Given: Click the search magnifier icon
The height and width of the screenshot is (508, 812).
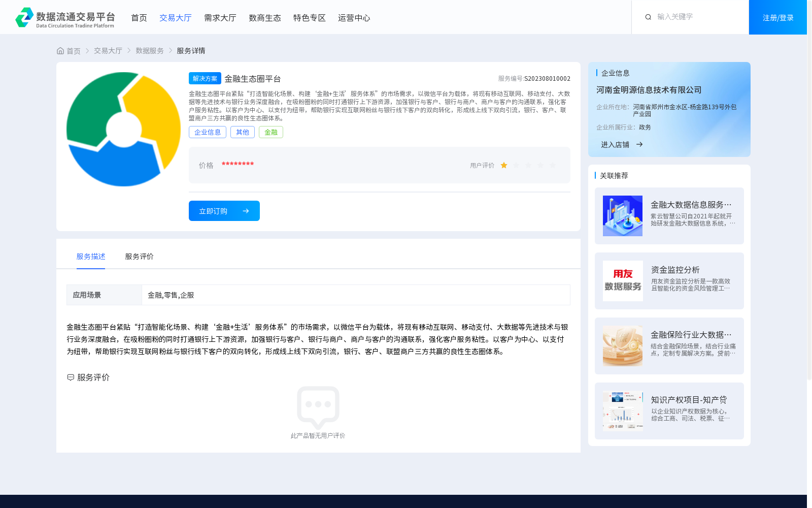Looking at the screenshot, I should [x=648, y=17].
